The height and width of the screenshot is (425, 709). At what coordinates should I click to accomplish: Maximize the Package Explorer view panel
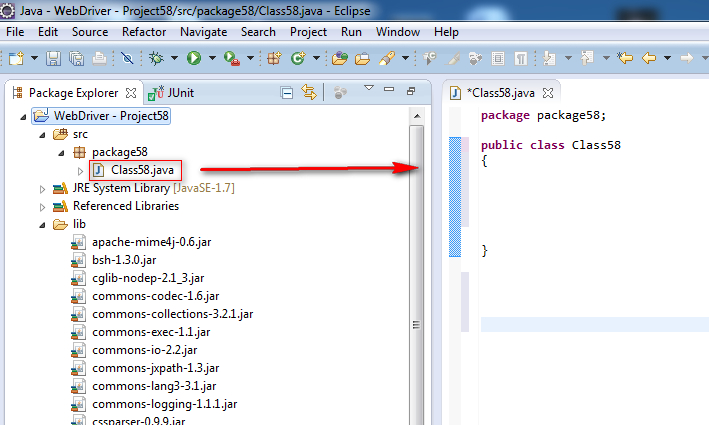coord(411,91)
